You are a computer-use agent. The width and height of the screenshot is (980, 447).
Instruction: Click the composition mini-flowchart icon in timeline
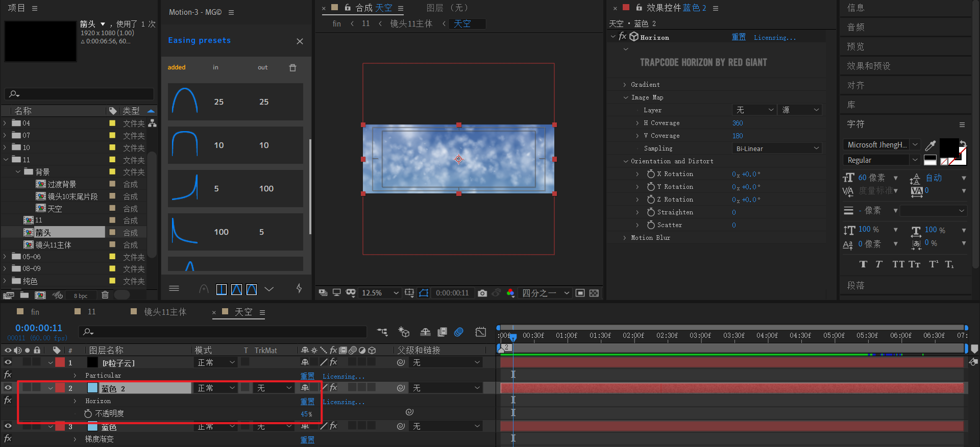382,332
